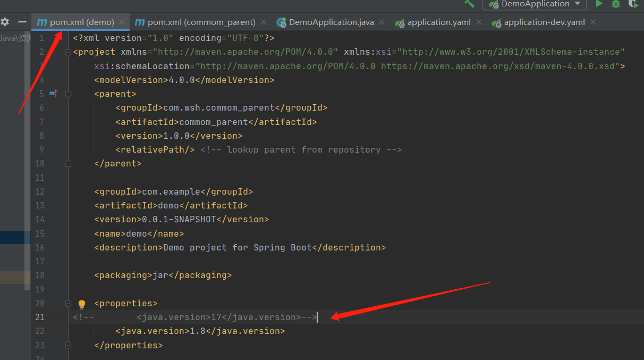Click the modelVersion 4.0.0 value

[x=182, y=80]
